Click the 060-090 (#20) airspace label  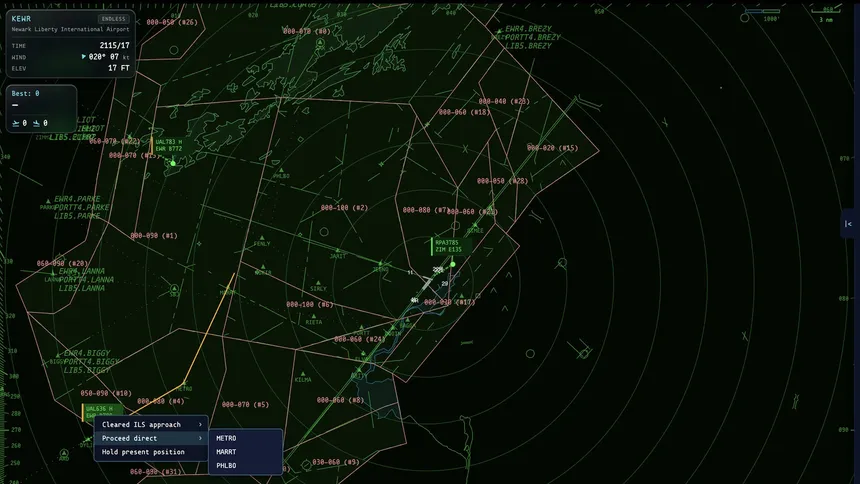click(x=63, y=263)
